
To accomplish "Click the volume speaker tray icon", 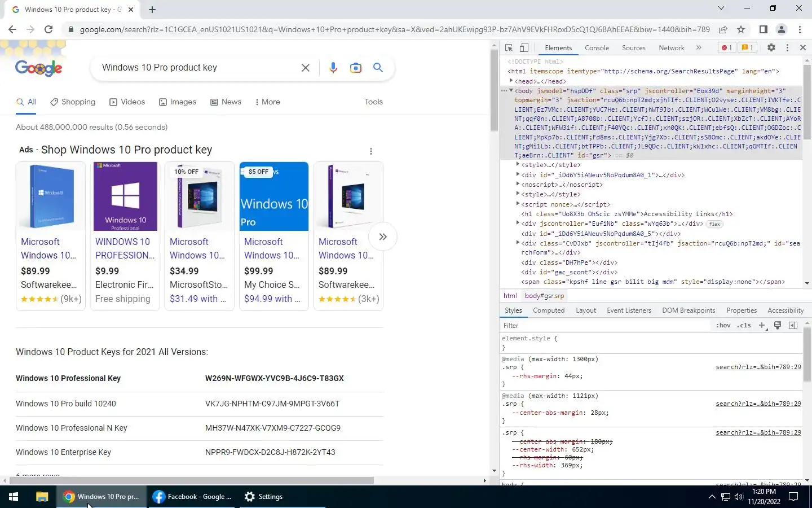I will (x=739, y=497).
